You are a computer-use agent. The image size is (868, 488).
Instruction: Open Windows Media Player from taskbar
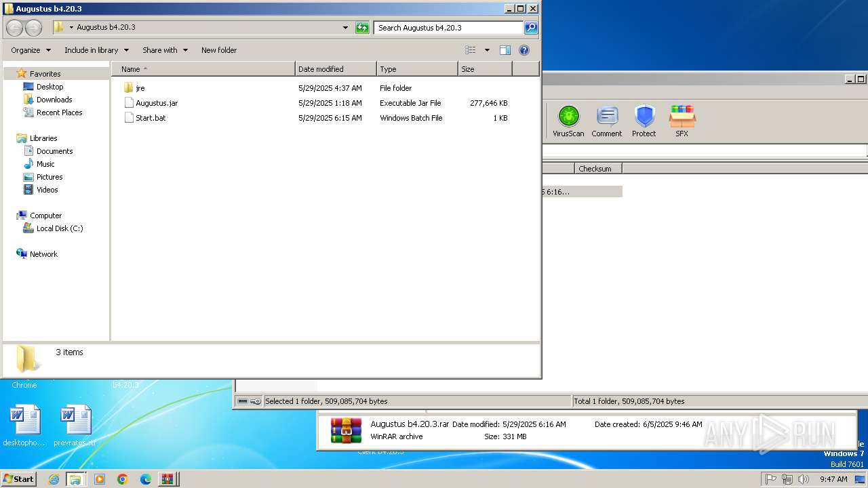point(100,479)
